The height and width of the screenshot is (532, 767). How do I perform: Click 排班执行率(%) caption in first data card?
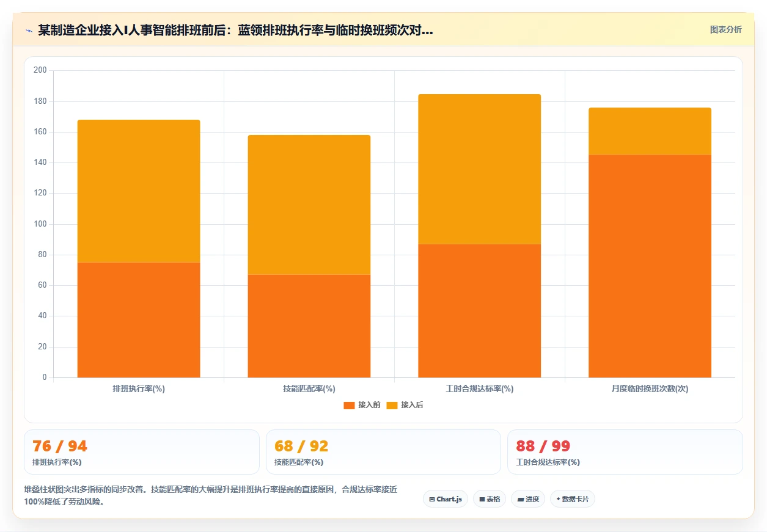pos(57,462)
